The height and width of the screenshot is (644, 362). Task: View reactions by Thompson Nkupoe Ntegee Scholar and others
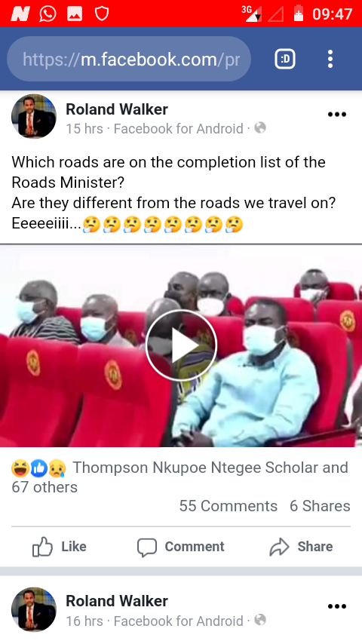click(179, 477)
